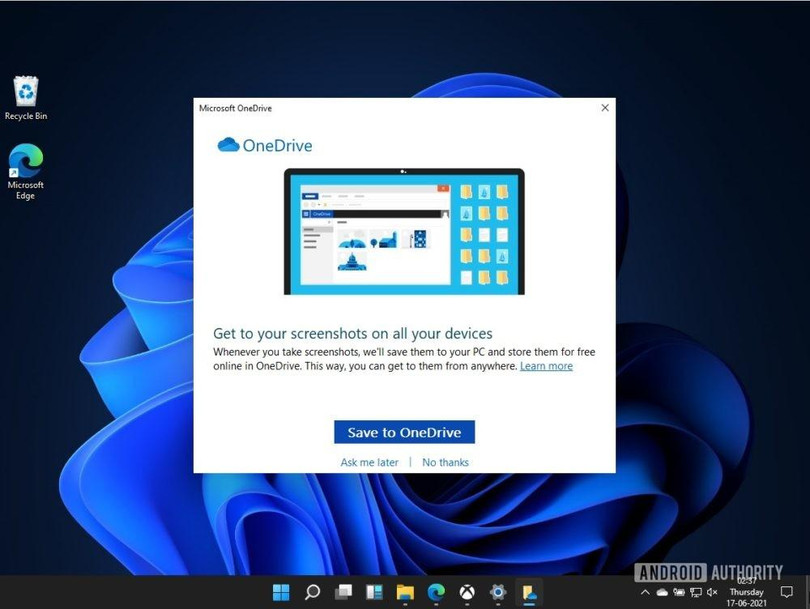
Task: Open Microsoft Edge from the taskbar
Action: click(x=436, y=592)
